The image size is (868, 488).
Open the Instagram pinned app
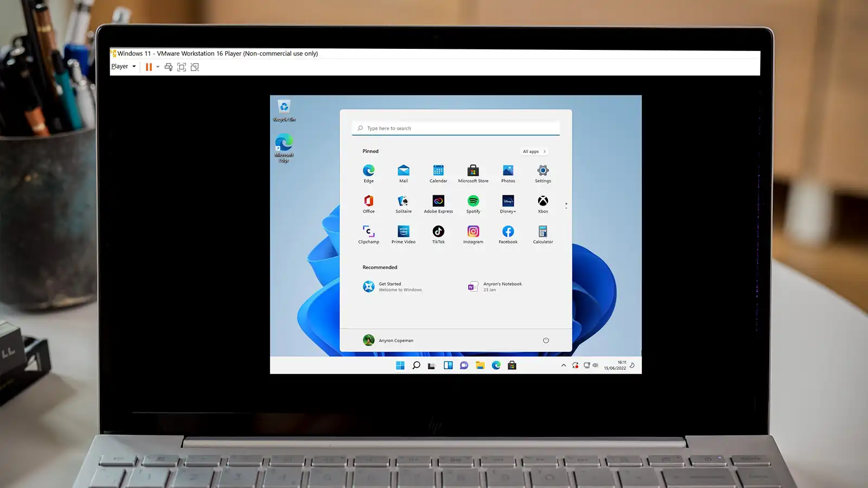tap(473, 232)
